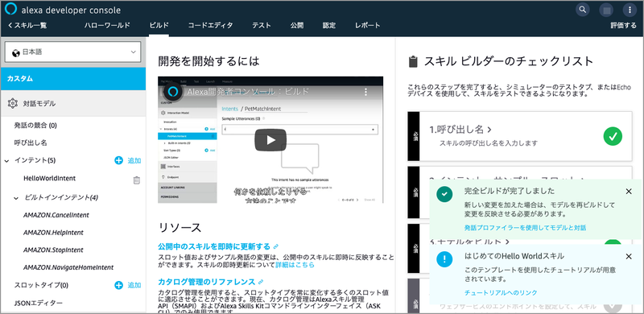
Task: Play the tutorial video
Action: coord(270,140)
